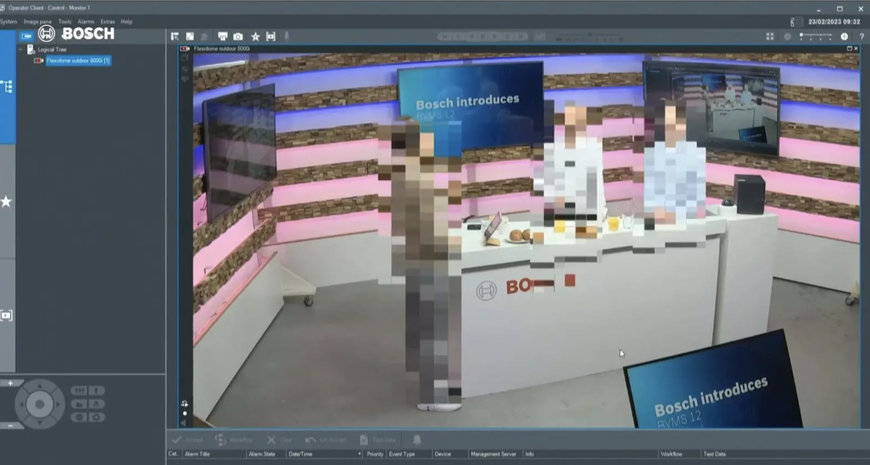870x465 pixels.
Task: Pan camera right with PTZ arrow
Action: click(x=59, y=405)
